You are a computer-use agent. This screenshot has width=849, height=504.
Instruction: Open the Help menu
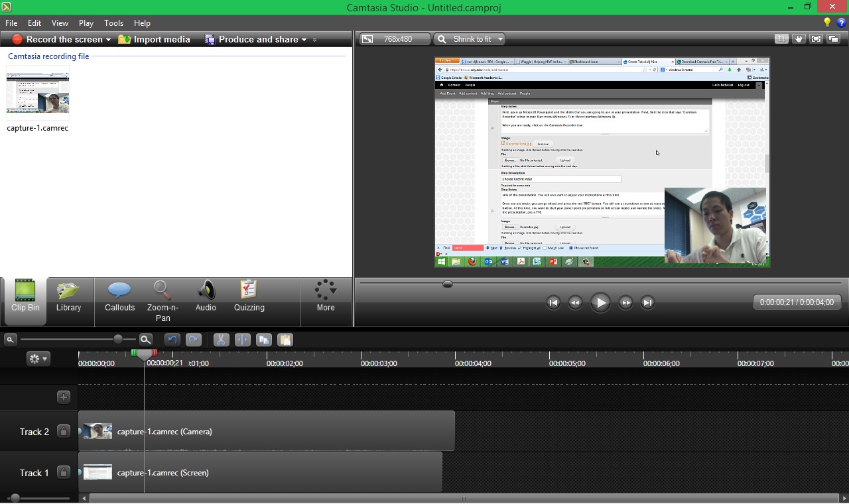point(142,23)
